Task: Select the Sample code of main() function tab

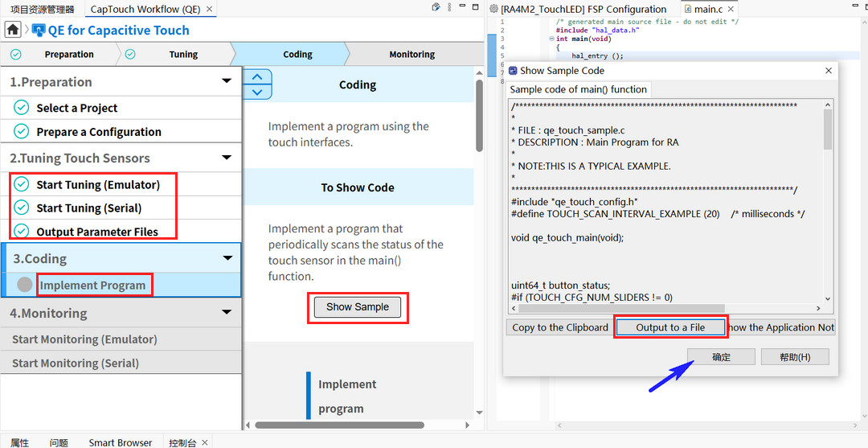Action: pyautogui.click(x=578, y=89)
